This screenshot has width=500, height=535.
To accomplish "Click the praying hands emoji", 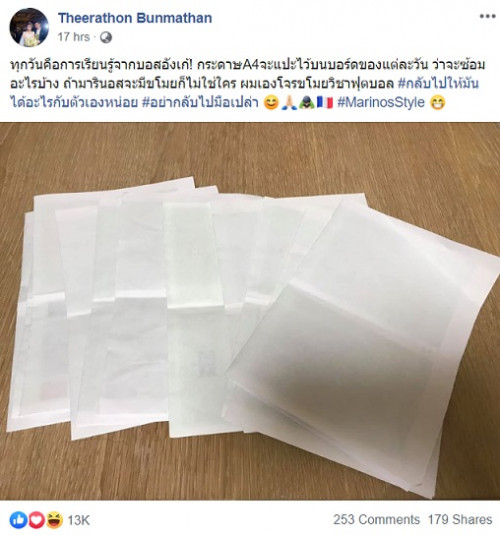I will click(289, 103).
